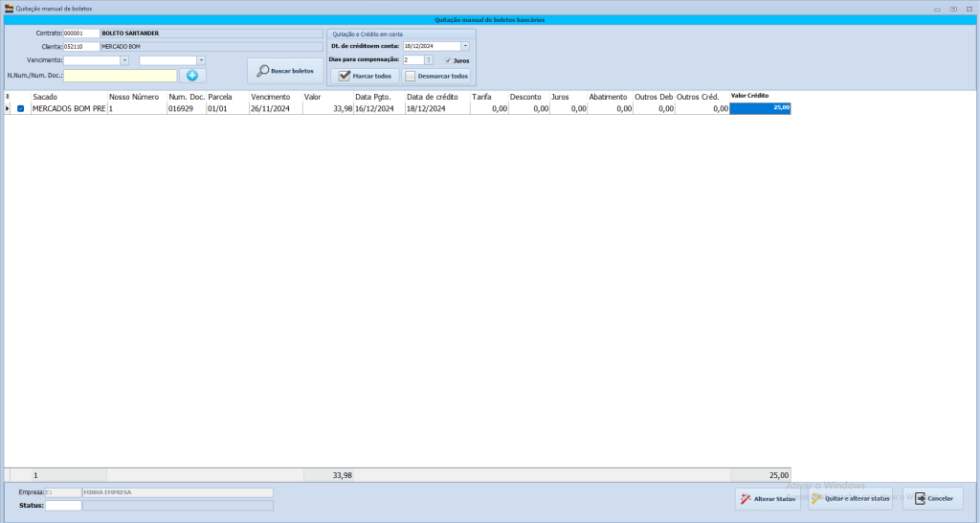Click the Status code input field

[x=63, y=506]
